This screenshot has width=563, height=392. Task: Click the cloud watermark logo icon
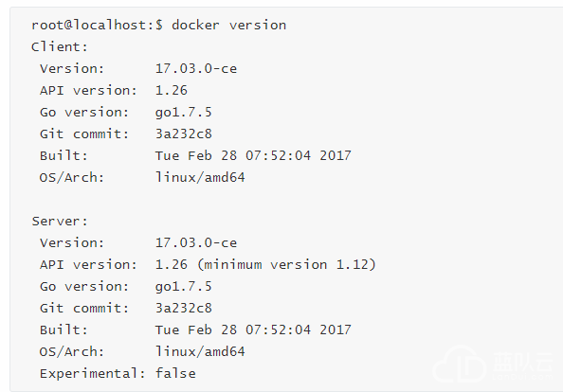tap(461, 364)
